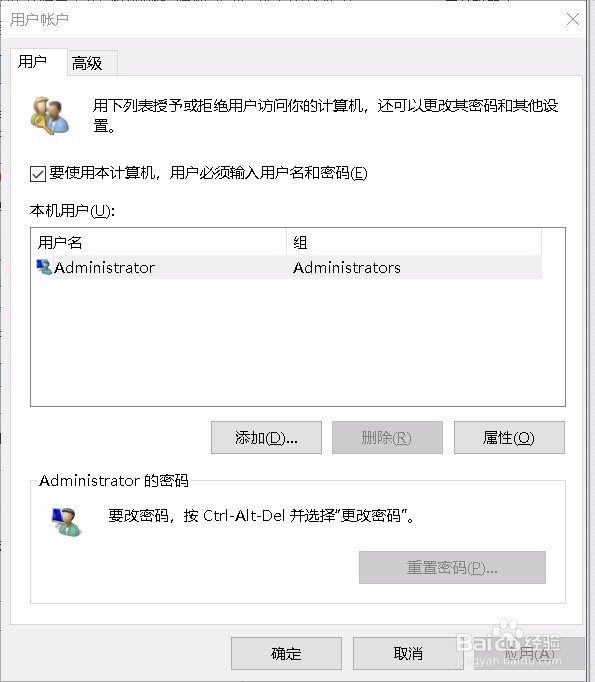The image size is (595, 682).
Task: Uncheck the require username and password checkbox
Action: pos(38,174)
